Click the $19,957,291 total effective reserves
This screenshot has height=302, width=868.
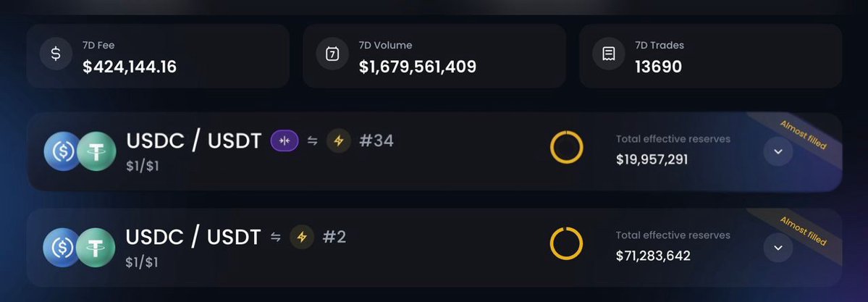click(x=652, y=159)
